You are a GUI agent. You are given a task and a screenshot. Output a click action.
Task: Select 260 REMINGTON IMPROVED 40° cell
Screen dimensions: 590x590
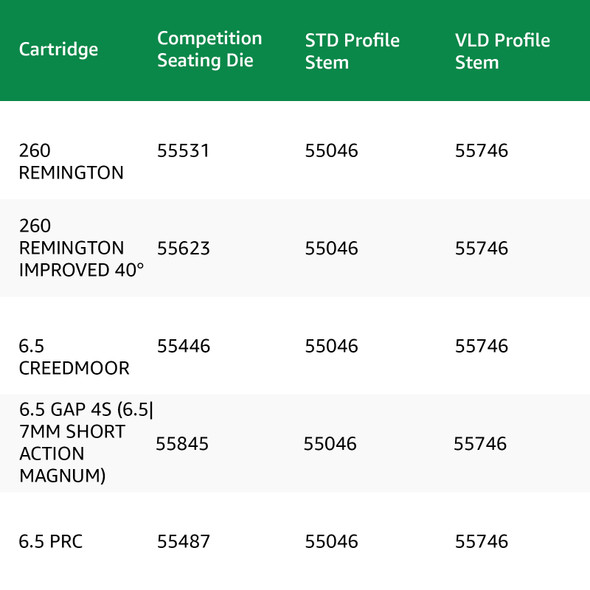pyautogui.click(x=81, y=248)
